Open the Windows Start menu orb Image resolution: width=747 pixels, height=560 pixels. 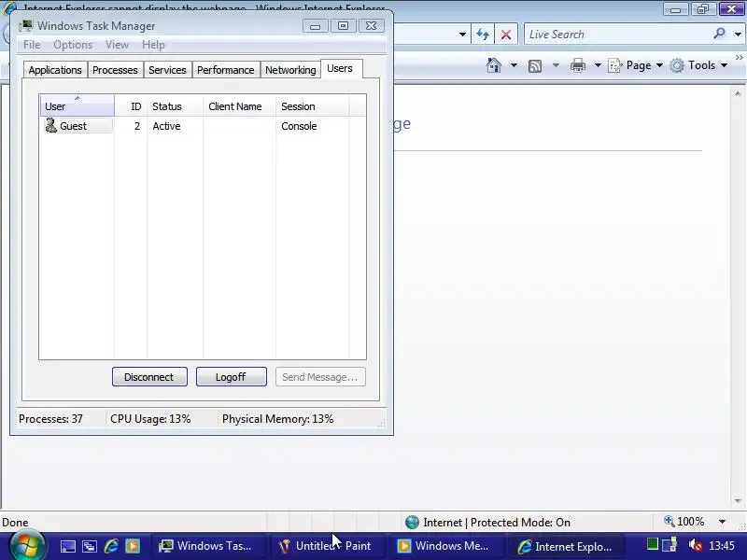tap(27, 546)
